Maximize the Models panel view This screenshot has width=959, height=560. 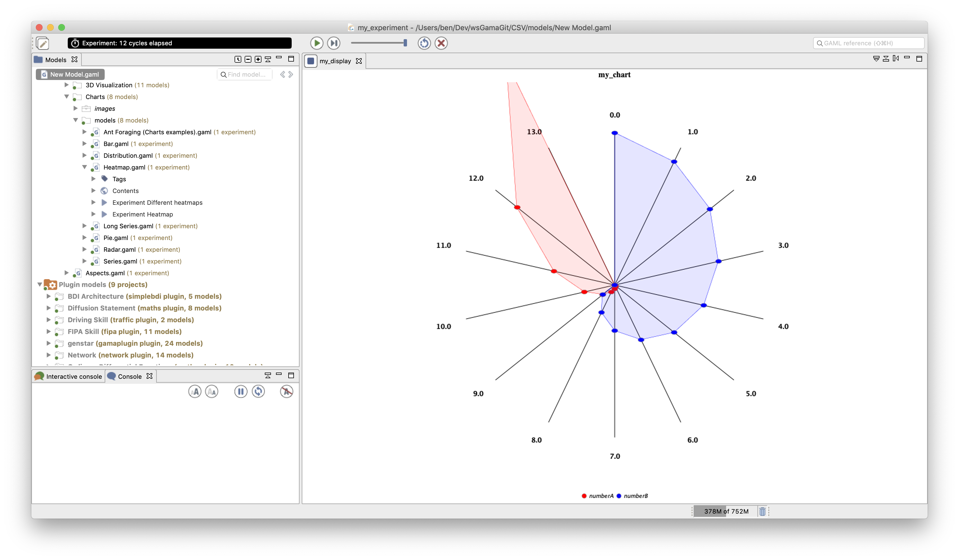[291, 59]
